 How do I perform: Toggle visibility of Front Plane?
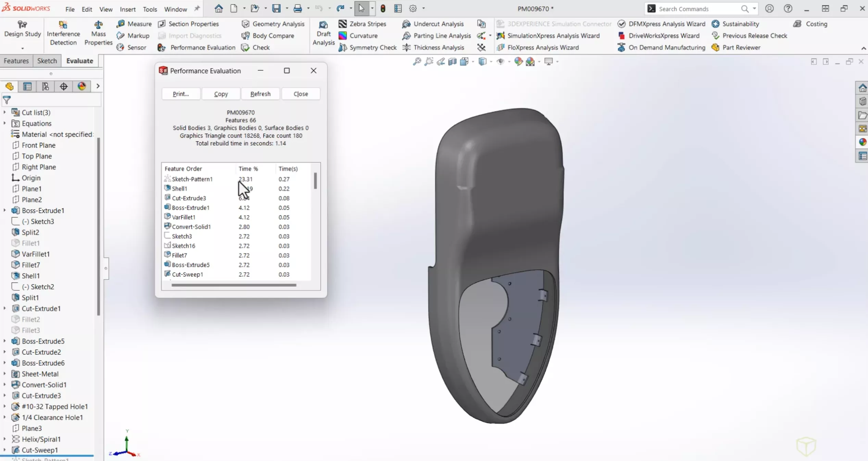click(x=38, y=145)
